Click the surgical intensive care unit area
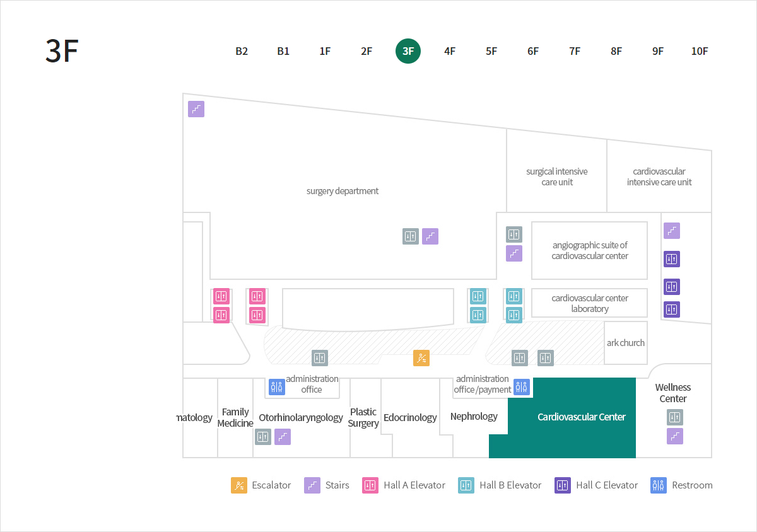The width and height of the screenshot is (757, 532). [556, 176]
